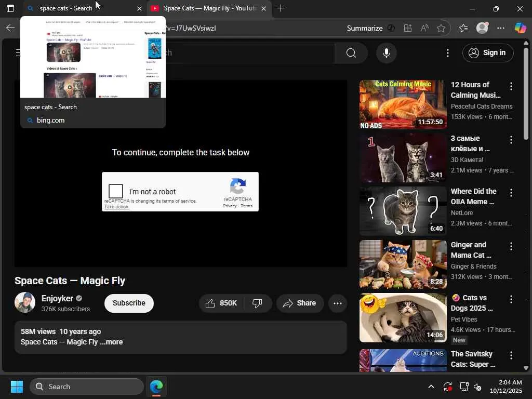This screenshot has height=399, width=532.
Task: Open the clock showing 2:04 AM
Action: 506,387
